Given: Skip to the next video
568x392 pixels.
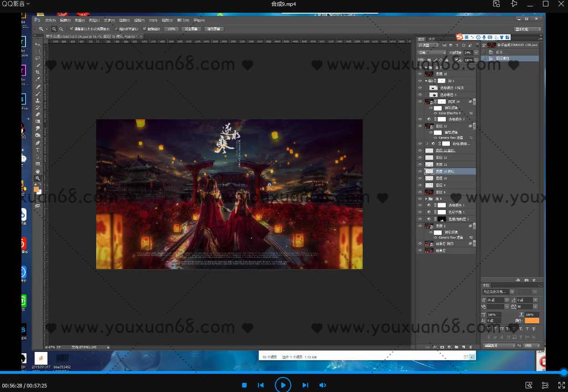Looking at the screenshot, I should click(x=305, y=385).
